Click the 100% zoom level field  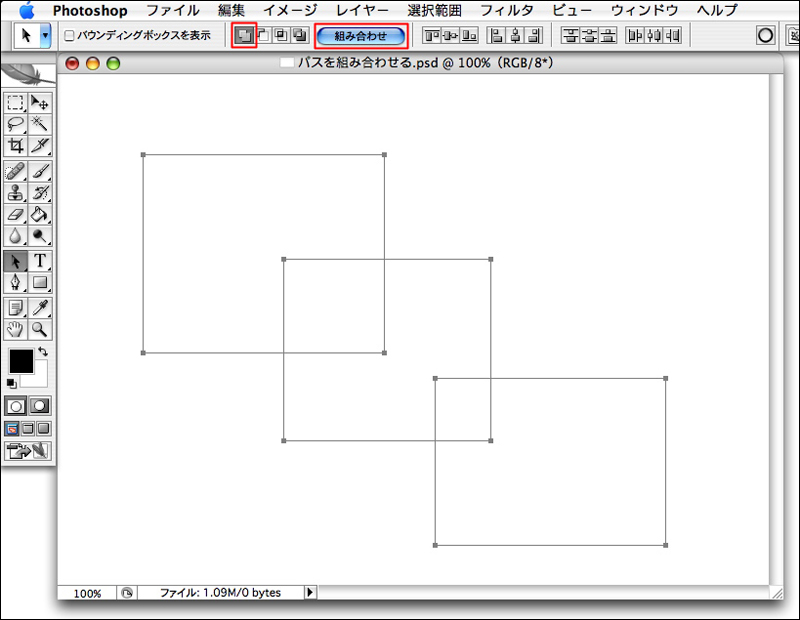tap(87, 593)
